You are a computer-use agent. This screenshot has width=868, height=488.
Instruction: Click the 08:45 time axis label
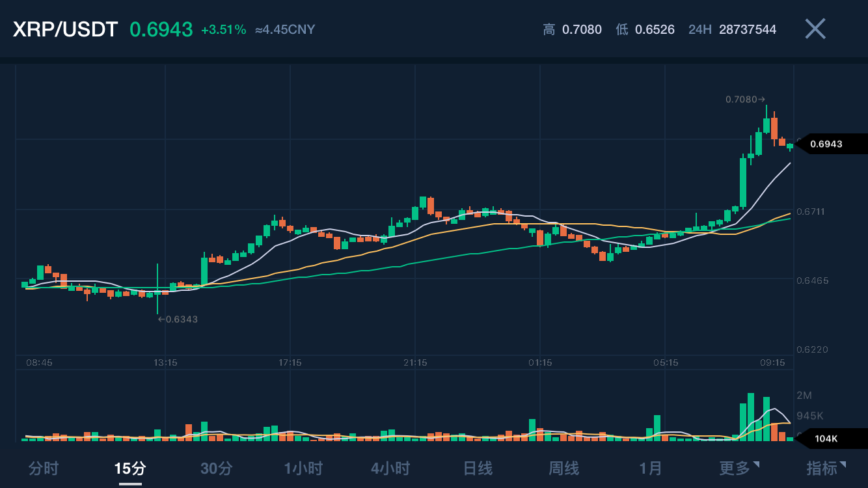point(39,362)
